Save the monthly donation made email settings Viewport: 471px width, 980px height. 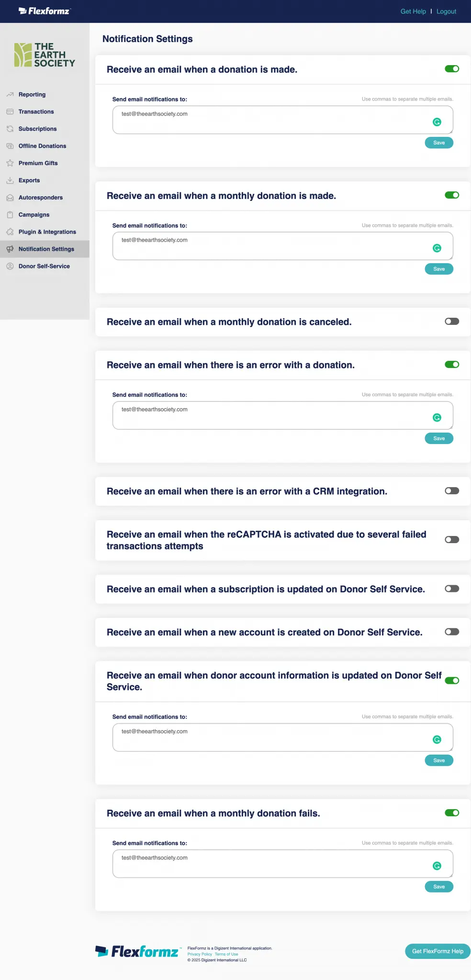(438, 269)
